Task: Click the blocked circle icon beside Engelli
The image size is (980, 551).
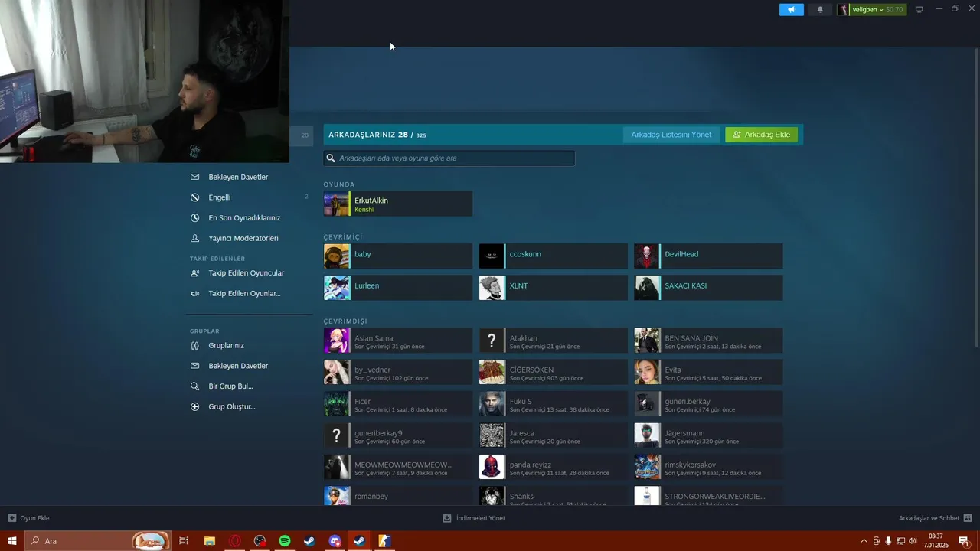Action: point(194,197)
